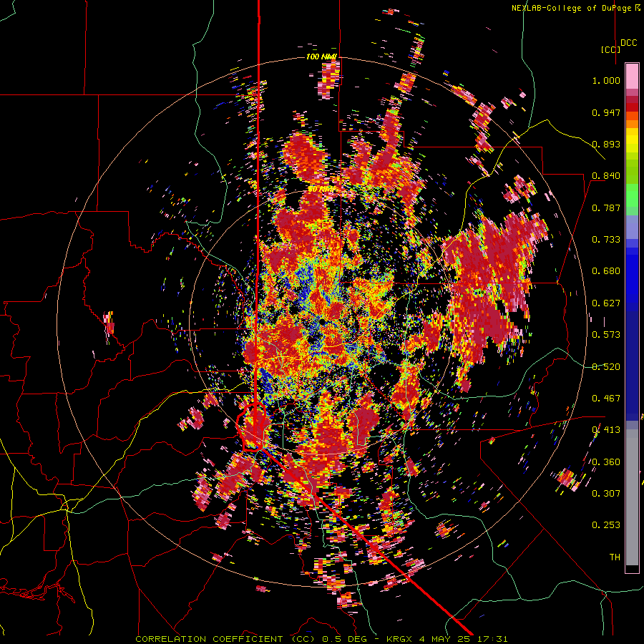Click the 17:31 timestamp
644x644 pixels.
tap(493, 639)
